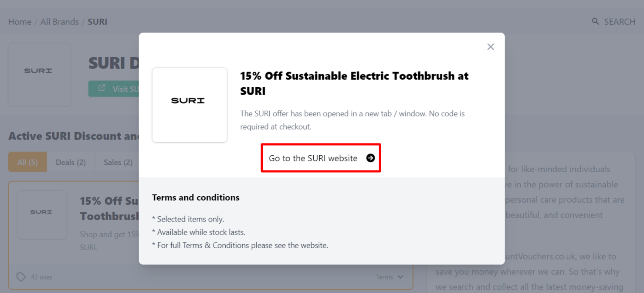
Task: Click the external-link icon on the Visit SURI button
Action: pos(101,89)
